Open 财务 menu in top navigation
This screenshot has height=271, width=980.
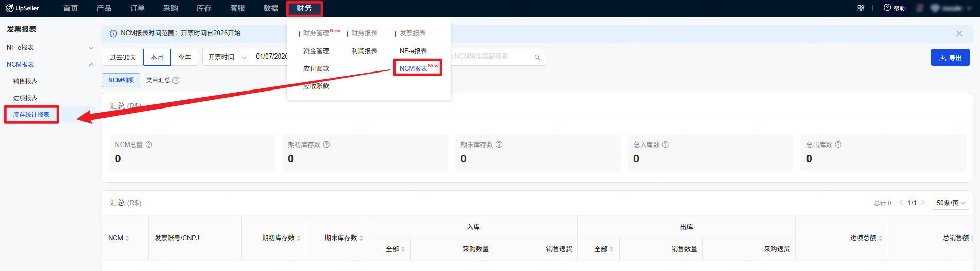pos(304,8)
